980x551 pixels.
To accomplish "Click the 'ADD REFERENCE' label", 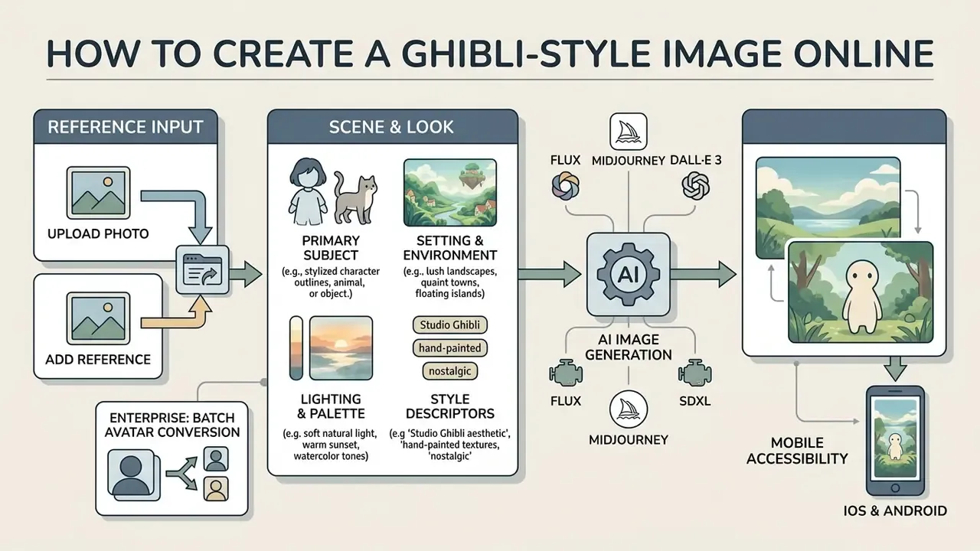I will coord(98,359).
